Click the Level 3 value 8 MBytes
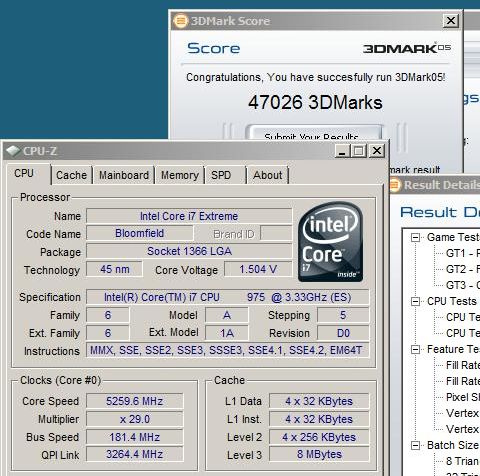This screenshot has height=476, width=480. (x=319, y=454)
